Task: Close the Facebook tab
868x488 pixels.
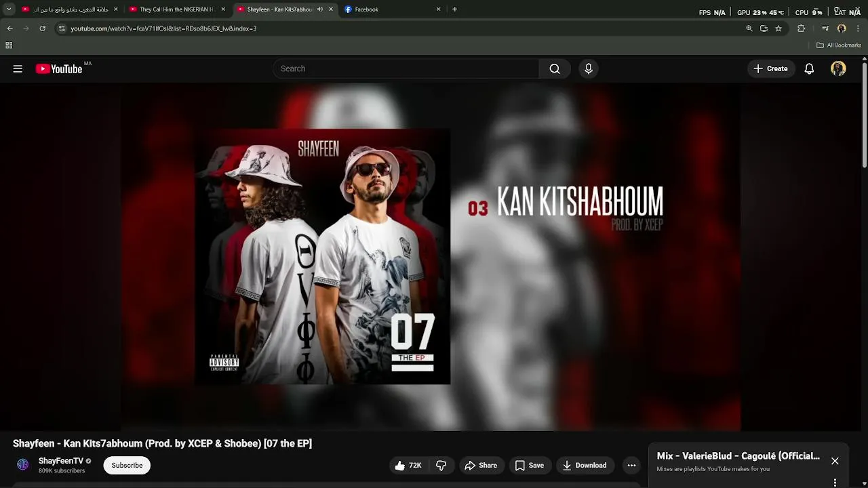Action: (x=438, y=9)
